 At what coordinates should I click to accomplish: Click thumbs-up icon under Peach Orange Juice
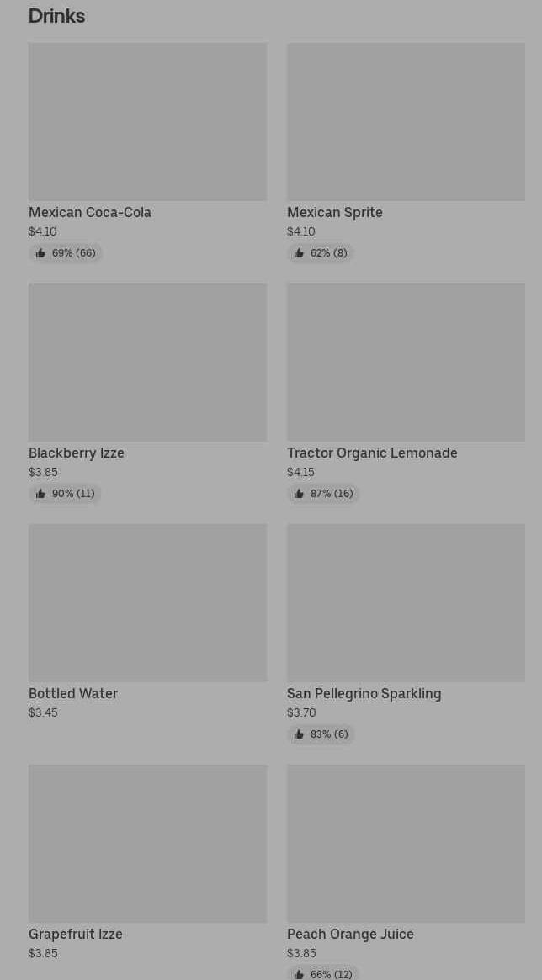point(299,974)
